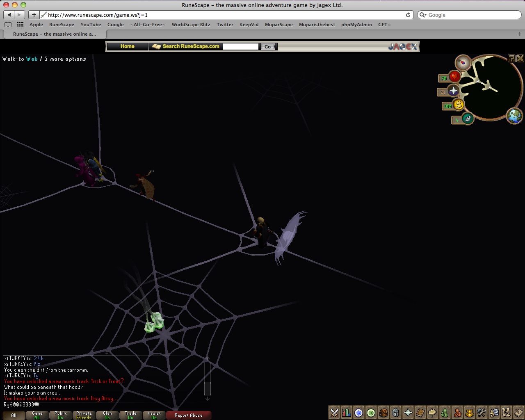This screenshot has height=420, width=525.
Task: Open the YouTube bookmark
Action: pyautogui.click(x=91, y=25)
